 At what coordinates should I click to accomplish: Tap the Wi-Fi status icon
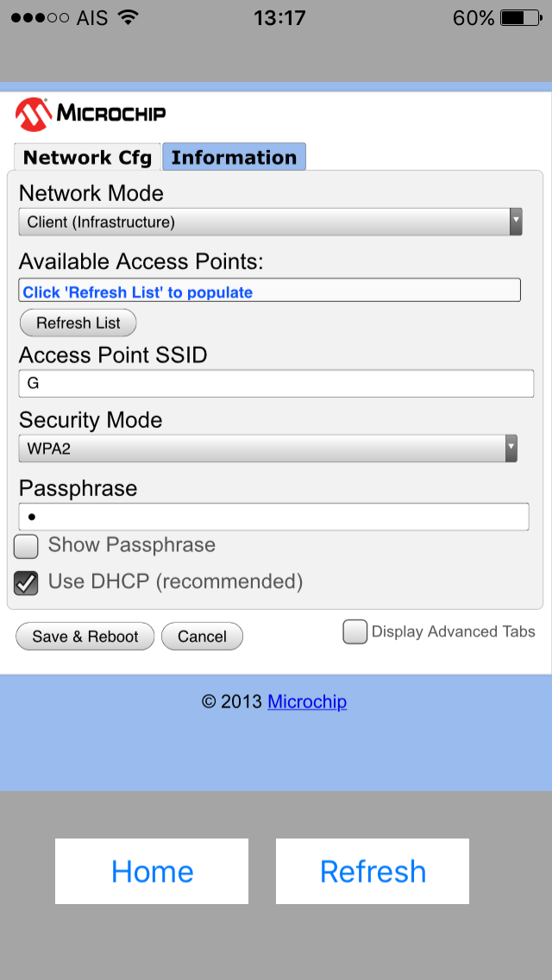click(x=129, y=17)
